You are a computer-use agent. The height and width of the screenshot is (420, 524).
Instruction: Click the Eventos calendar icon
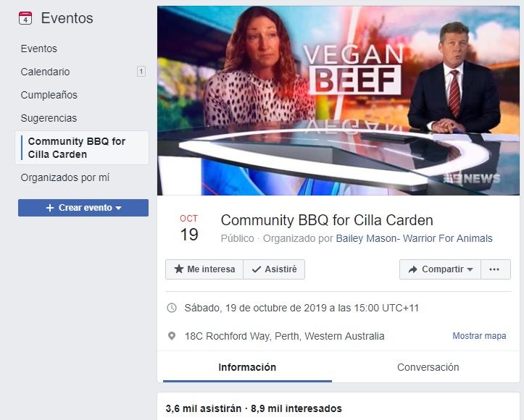25,18
